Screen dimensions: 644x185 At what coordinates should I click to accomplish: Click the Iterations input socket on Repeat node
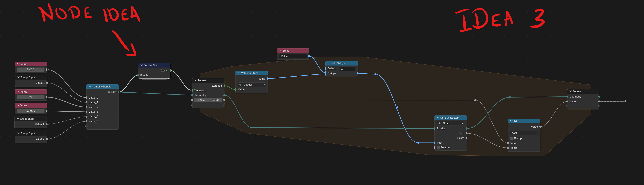point(192,90)
